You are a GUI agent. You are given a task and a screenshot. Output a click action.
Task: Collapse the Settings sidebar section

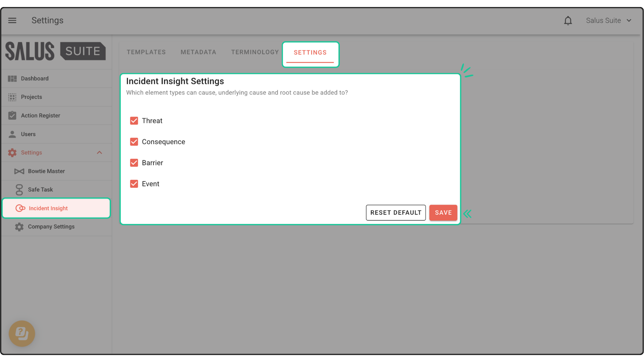(x=99, y=153)
